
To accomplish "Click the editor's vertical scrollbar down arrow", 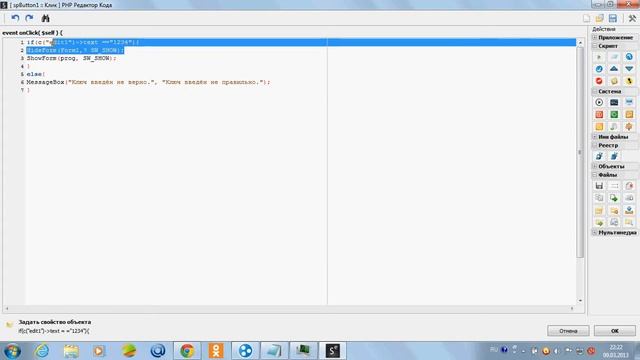I will (580, 301).
